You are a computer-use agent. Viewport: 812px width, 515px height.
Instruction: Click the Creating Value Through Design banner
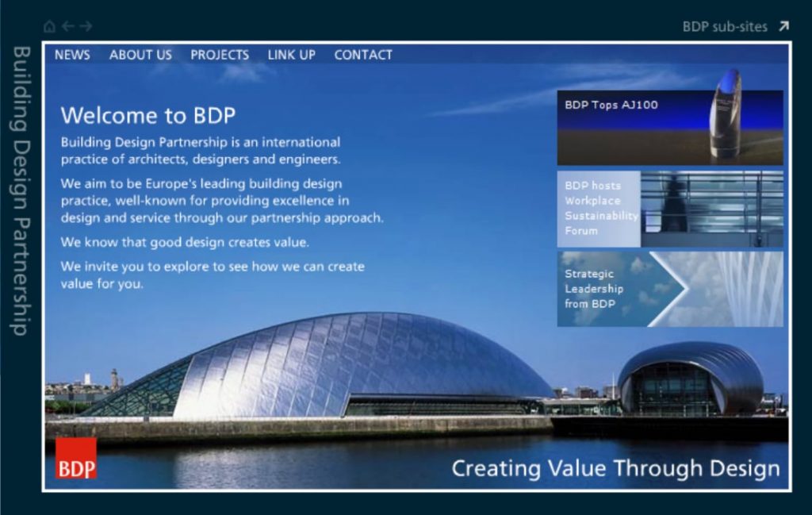[x=615, y=468]
